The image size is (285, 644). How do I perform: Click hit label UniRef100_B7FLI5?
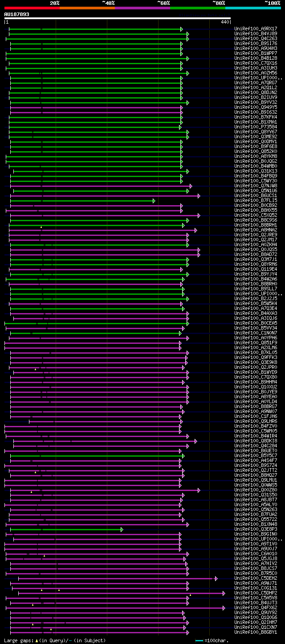point(256,201)
